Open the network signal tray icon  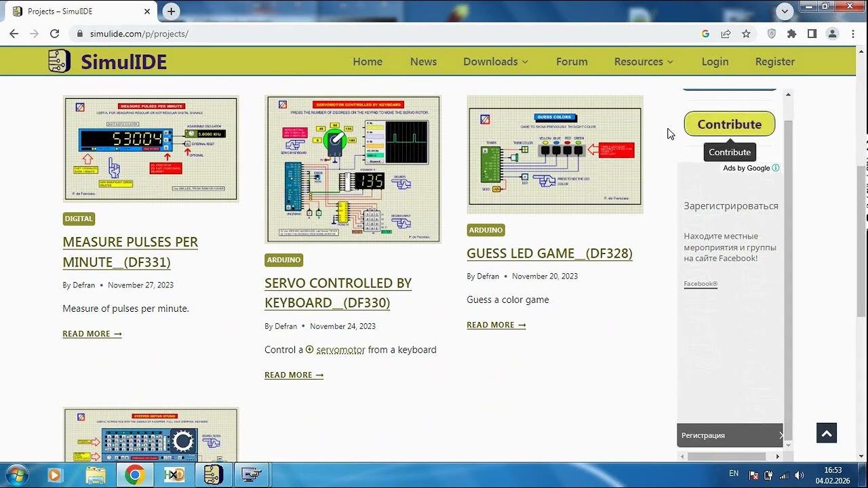point(784,475)
